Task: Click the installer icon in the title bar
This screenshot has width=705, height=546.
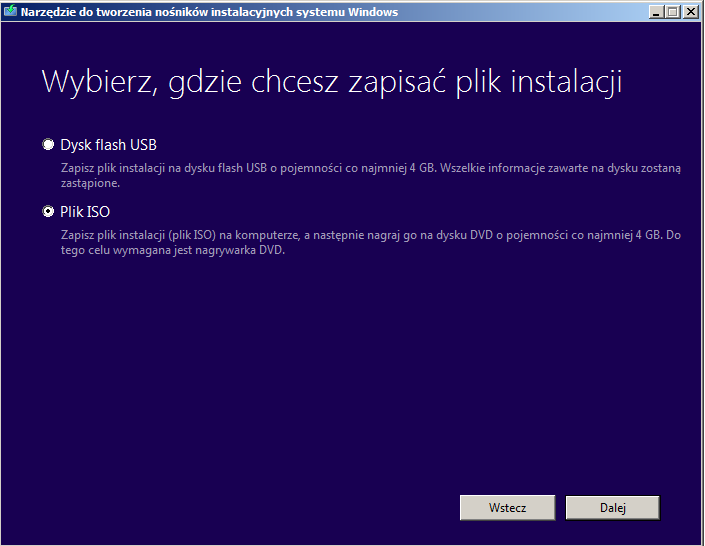Action: coord(10,11)
